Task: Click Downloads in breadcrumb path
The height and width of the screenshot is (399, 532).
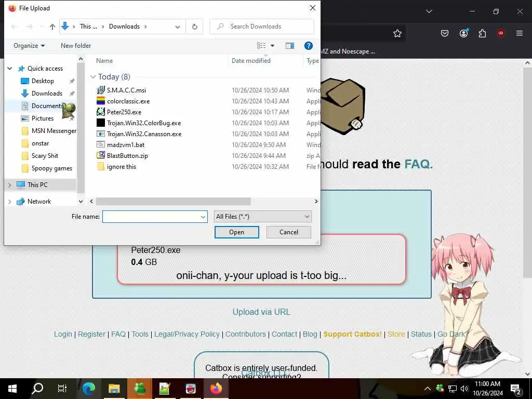Action: (x=124, y=26)
